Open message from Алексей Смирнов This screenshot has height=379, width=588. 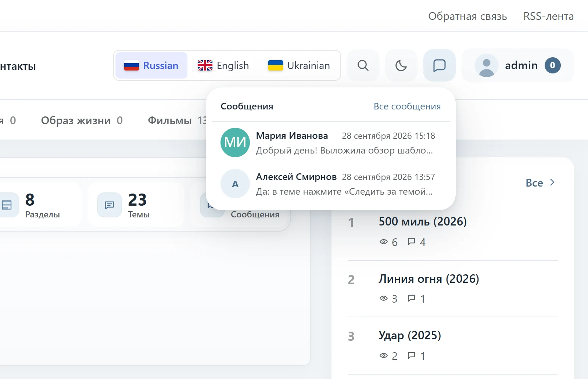point(331,184)
